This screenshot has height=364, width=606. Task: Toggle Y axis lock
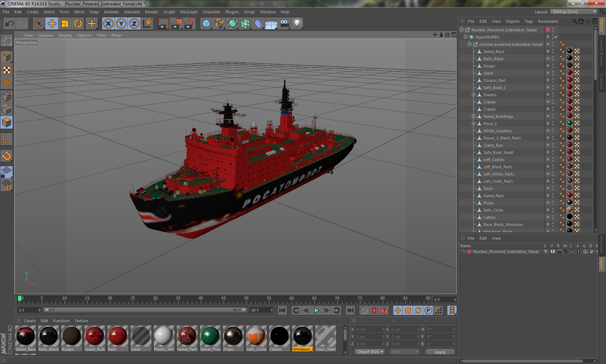(121, 24)
